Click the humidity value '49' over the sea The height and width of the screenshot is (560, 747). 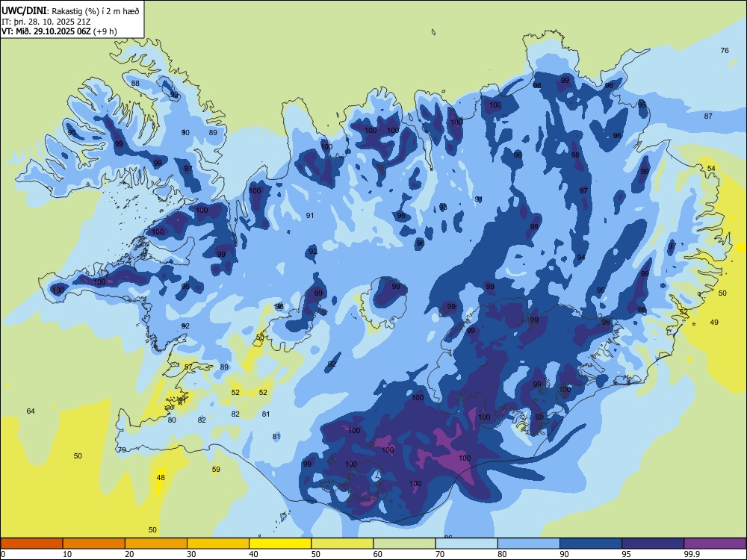pyautogui.click(x=714, y=323)
